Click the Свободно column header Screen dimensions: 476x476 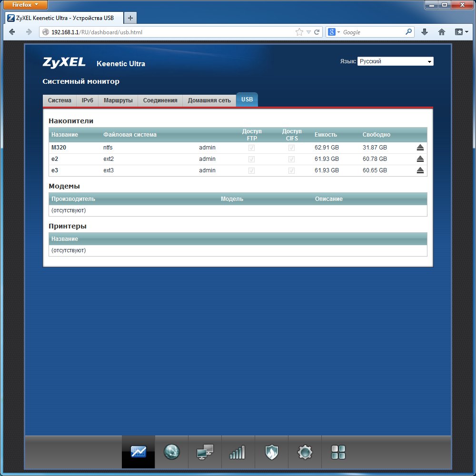click(x=377, y=135)
